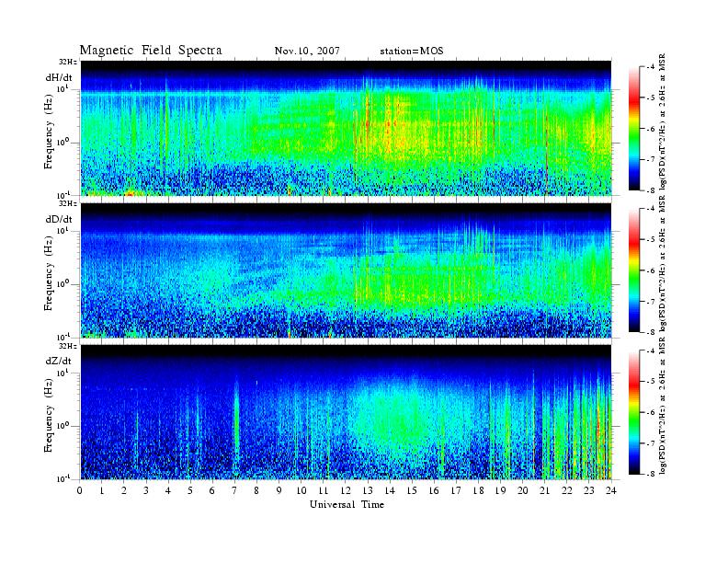Click hour "2" on the time axis
Viewport: 728px width, 563px height.
[x=124, y=490]
